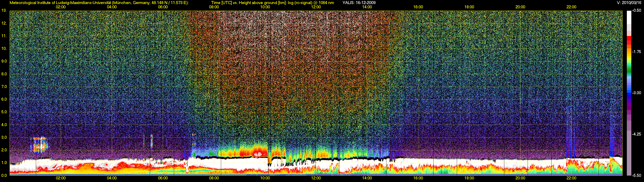Click the '13.' height axis label
This screenshot has height=182, width=644.
(4, 10)
